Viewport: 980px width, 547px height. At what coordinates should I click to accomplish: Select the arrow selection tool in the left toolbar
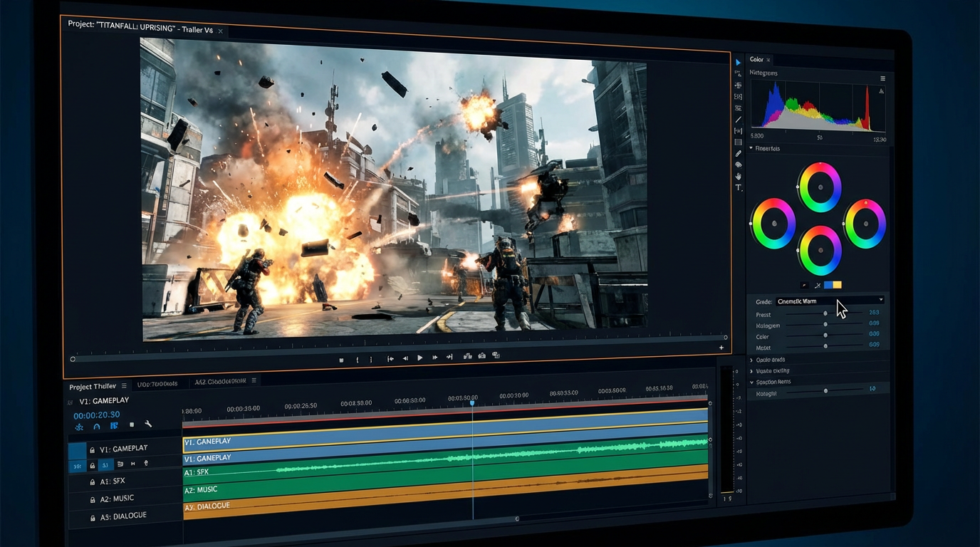click(739, 63)
